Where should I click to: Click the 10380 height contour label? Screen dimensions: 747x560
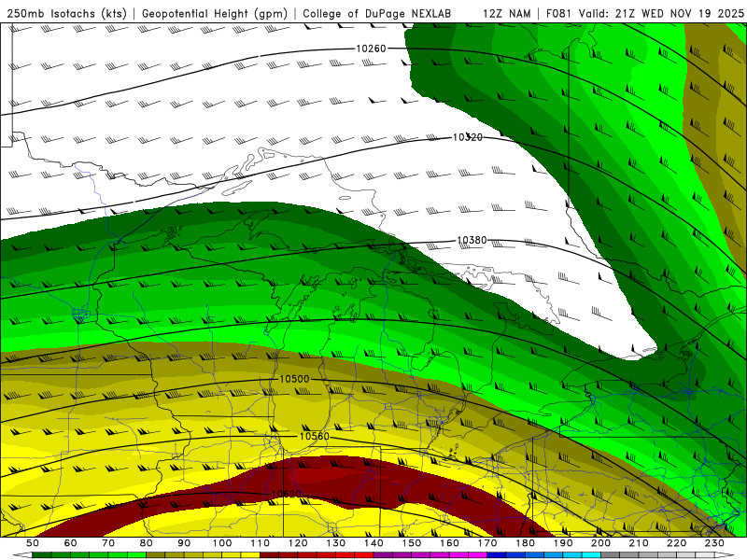point(472,241)
